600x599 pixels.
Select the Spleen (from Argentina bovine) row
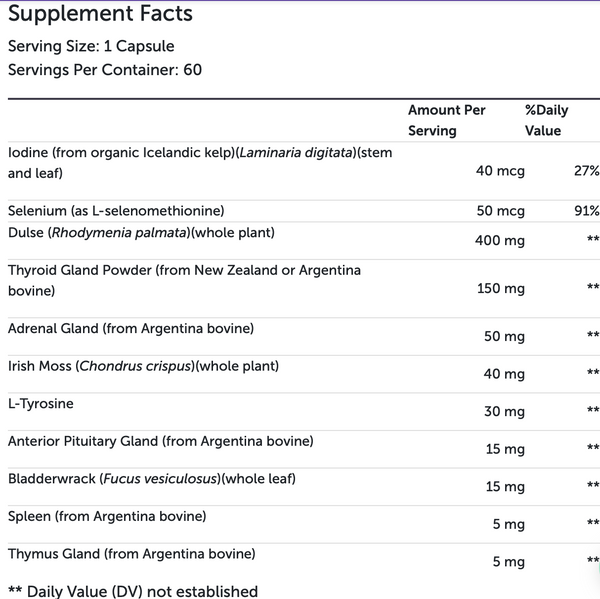304,524
